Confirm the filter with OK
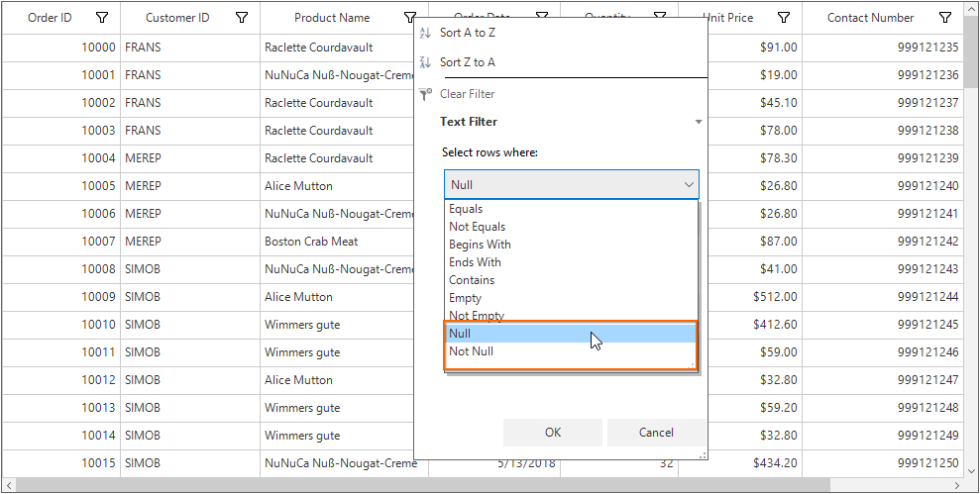 tap(553, 433)
